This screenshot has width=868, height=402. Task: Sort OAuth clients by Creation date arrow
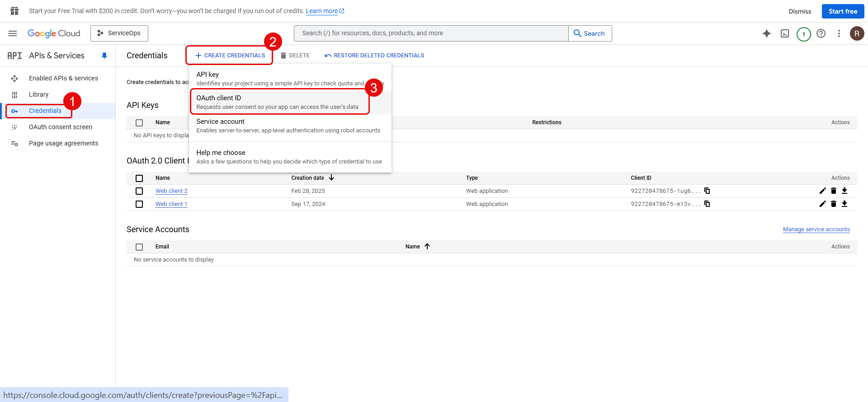pos(331,178)
